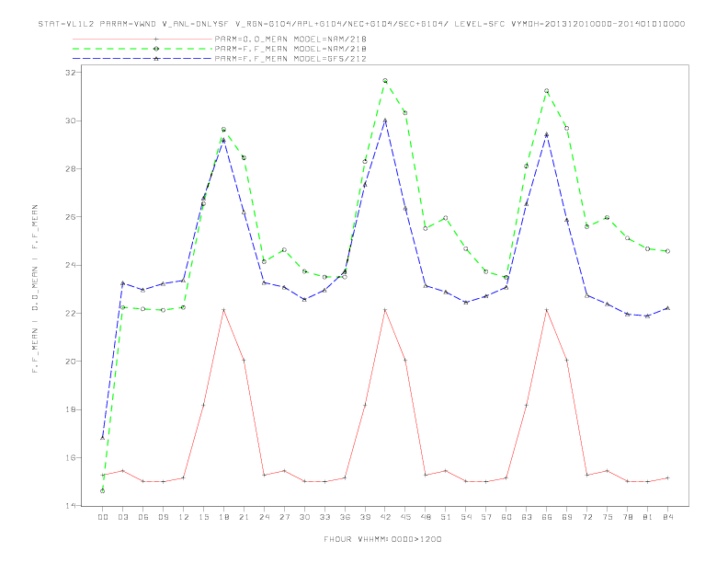Viewport: 728px width, 563px height.
Task: Click y-axis tick label 26
Action: click(70, 217)
